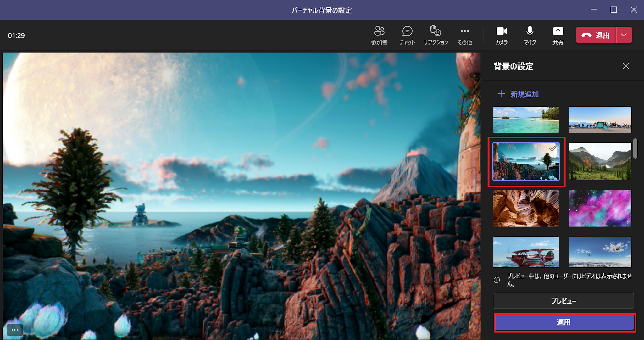The height and width of the screenshot is (340, 644).
Task: Click the background list scrollbar
Action: (635, 148)
